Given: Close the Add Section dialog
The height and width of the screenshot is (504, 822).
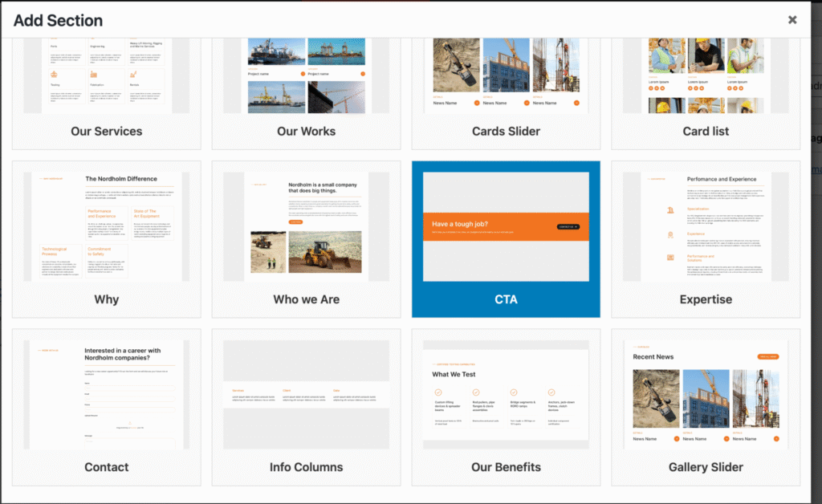Looking at the screenshot, I should 792,20.
